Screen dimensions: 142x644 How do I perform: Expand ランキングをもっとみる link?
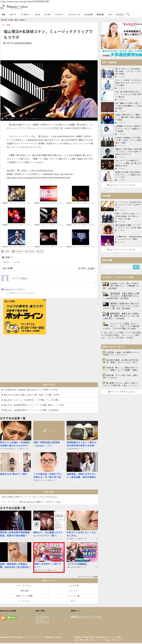tap(121, 392)
